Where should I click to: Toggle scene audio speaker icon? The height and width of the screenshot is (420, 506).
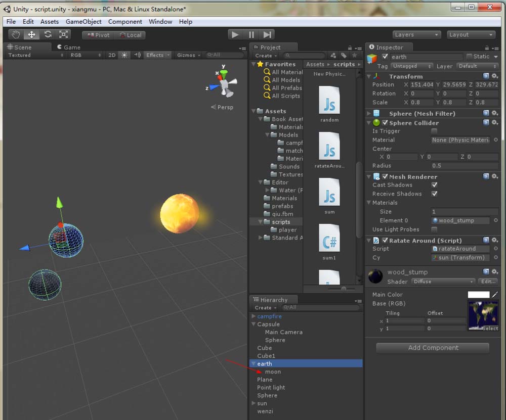pyautogui.click(x=137, y=55)
